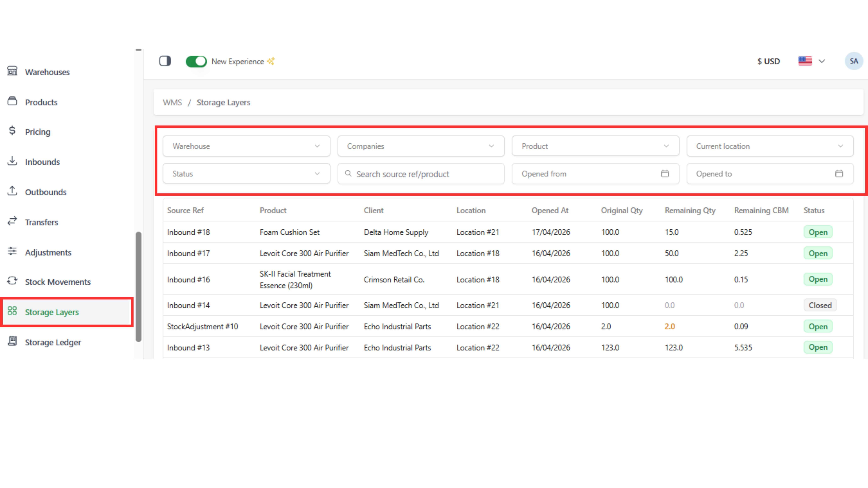This screenshot has width=868, height=488.
Task: Open the Companies filter dropdown
Action: pyautogui.click(x=420, y=146)
